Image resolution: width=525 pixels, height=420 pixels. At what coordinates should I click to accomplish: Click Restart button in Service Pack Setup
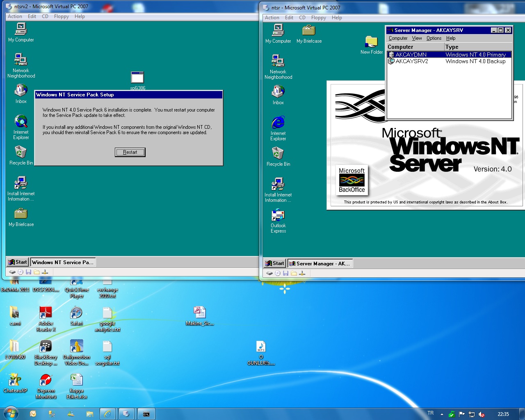(x=130, y=152)
